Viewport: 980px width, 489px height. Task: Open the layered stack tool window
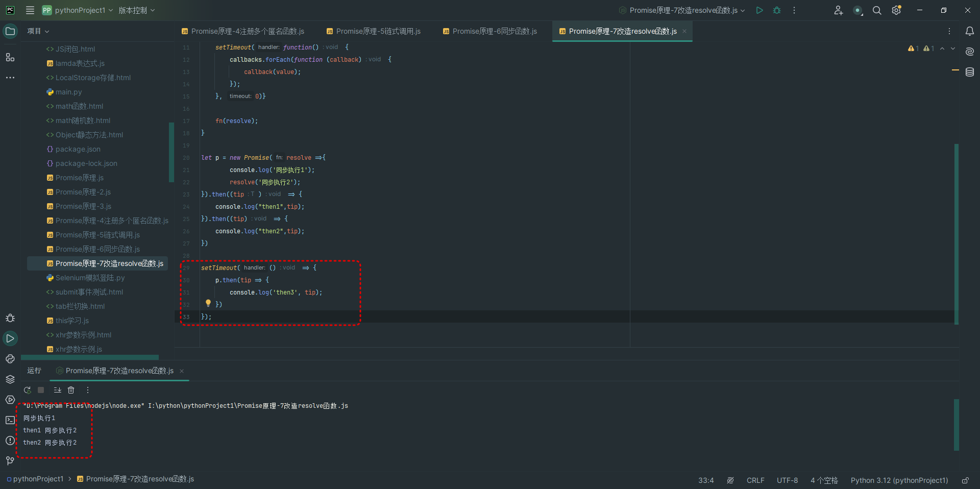click(x=10, y=379)
